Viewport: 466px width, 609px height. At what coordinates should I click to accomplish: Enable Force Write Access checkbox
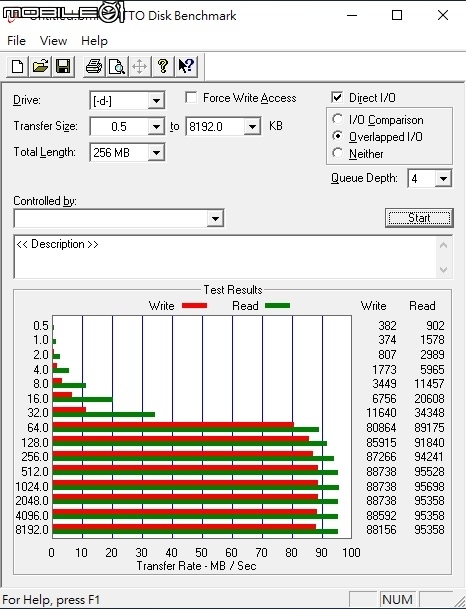click(191, 97)
